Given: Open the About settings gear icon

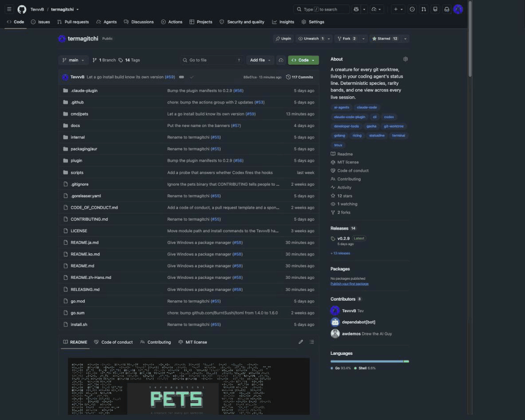Looking at the screenshot, I should (405, 59).
